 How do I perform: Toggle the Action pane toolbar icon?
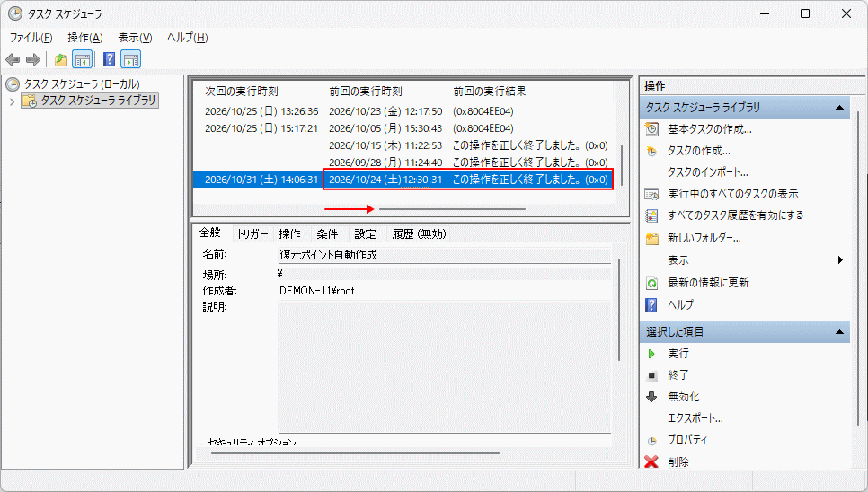tap(131, 59)
